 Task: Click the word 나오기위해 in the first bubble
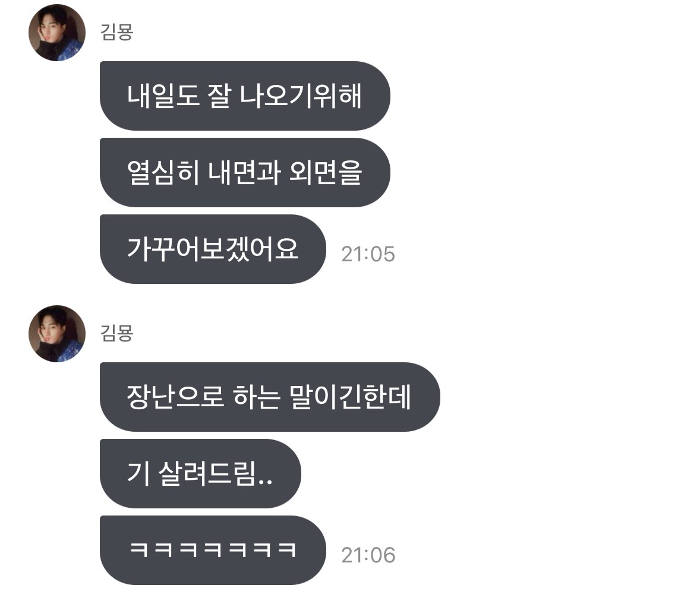301,96
